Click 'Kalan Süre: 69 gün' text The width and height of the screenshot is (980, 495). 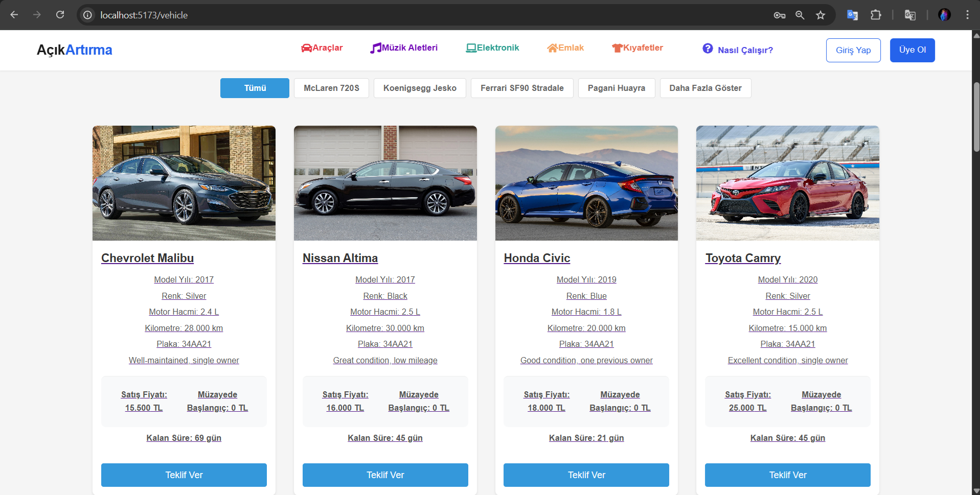tap(184, 438)
